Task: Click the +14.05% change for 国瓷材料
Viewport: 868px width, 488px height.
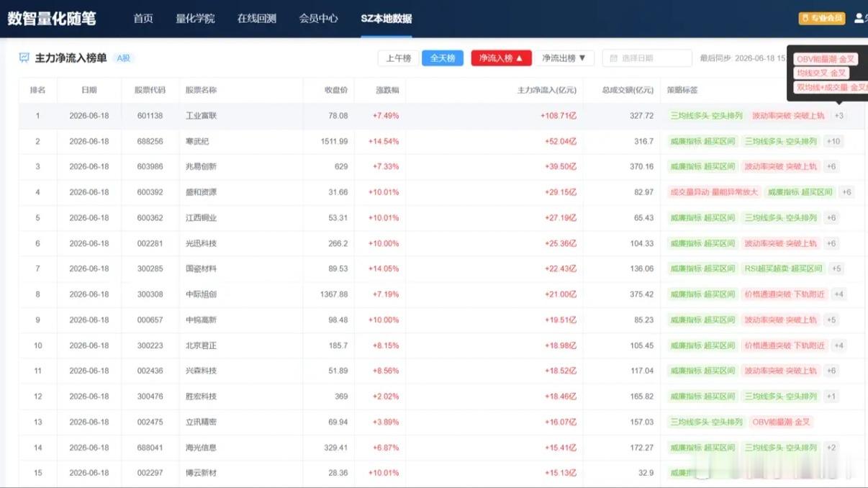Action: coord(384,268)
